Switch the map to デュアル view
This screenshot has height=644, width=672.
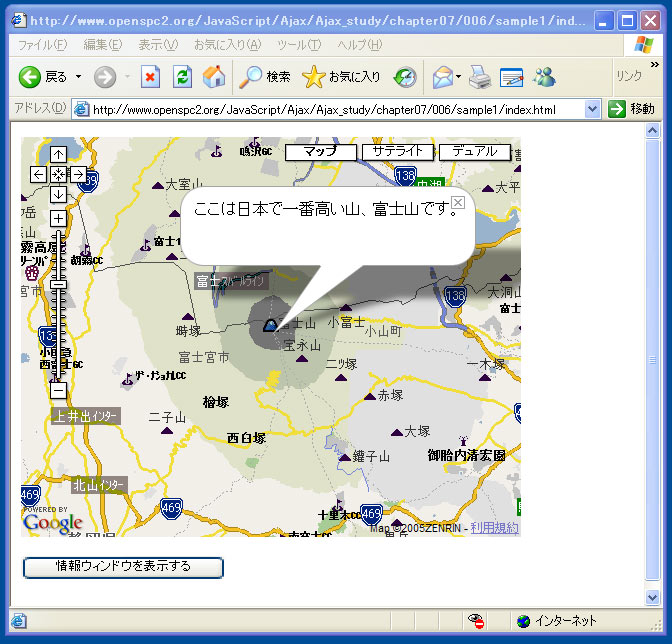(x=475, y=152)
